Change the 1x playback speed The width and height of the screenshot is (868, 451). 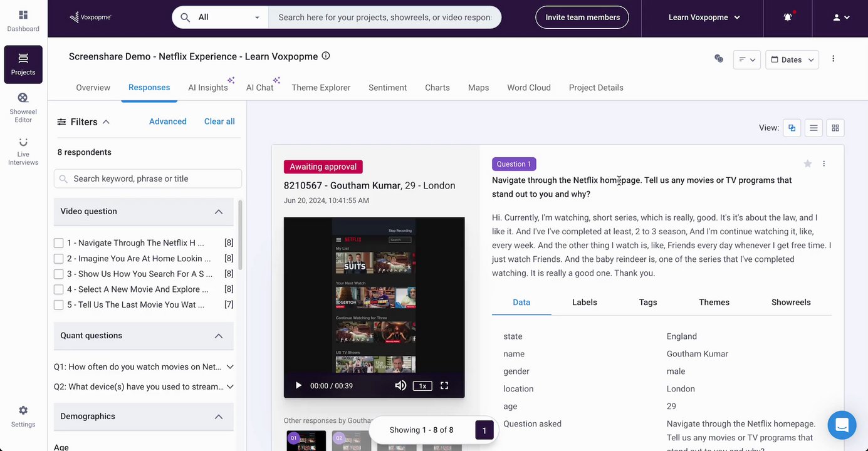pyautogui.click(x=422, y=386)
